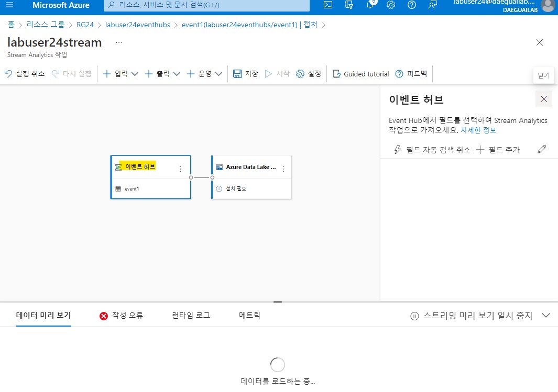Screen dimensions: 558x392
Task: Click 설치 필요 status in Data Lake node
Action: point(231,189)
